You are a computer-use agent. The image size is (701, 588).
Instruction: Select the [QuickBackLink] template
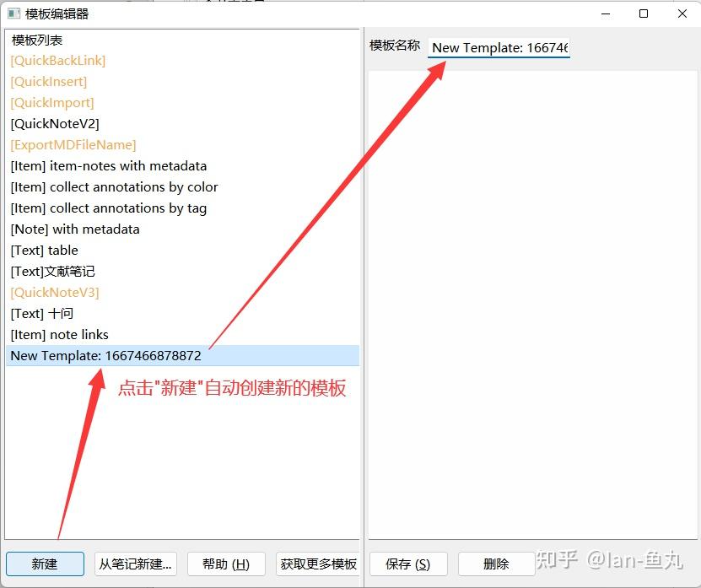coord(57,60)
